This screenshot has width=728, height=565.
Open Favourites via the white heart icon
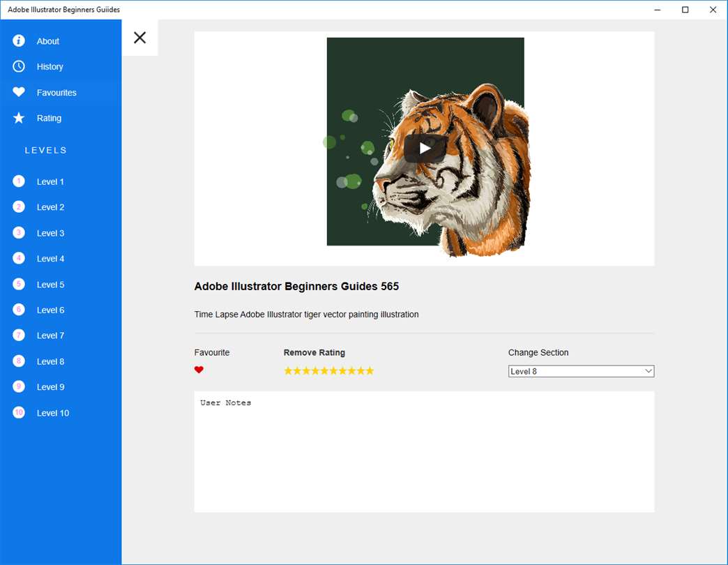[x=19, y=92]
